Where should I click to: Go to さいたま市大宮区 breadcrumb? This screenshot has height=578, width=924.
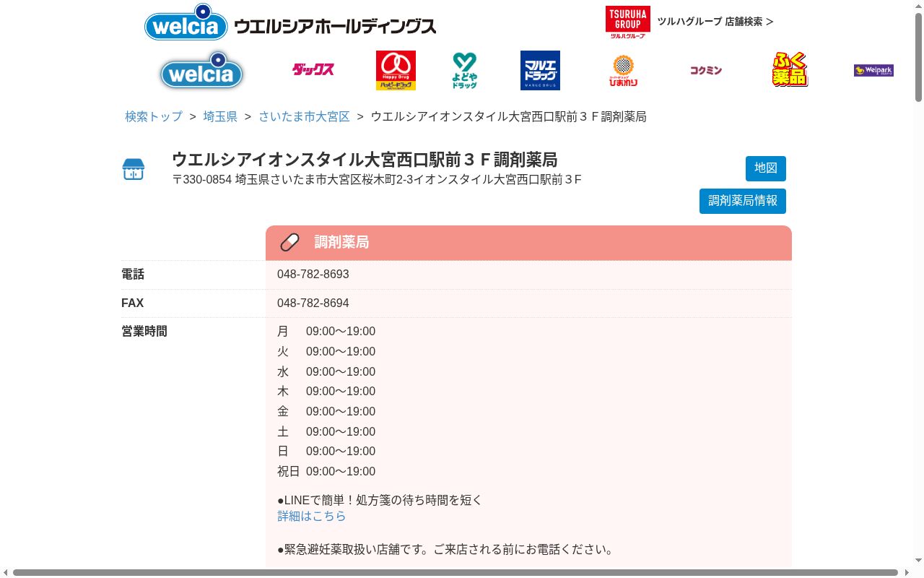[x=304, y=116]
